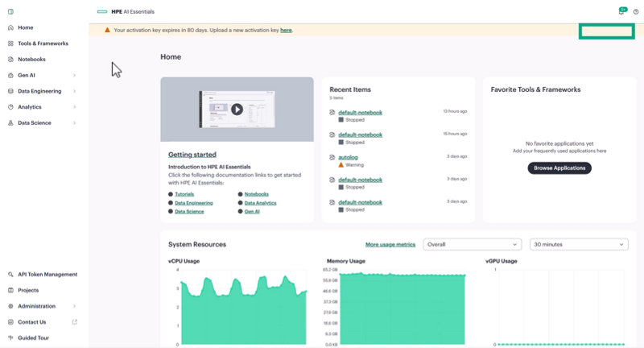Click the Getting started video thumbnail
644x348 pixels.
(237, 110)
